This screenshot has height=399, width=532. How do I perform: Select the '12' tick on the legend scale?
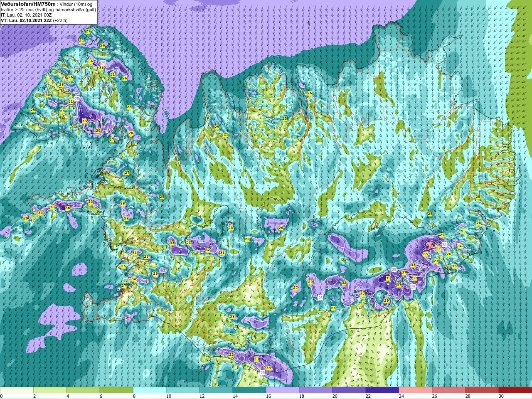(202, 396)
